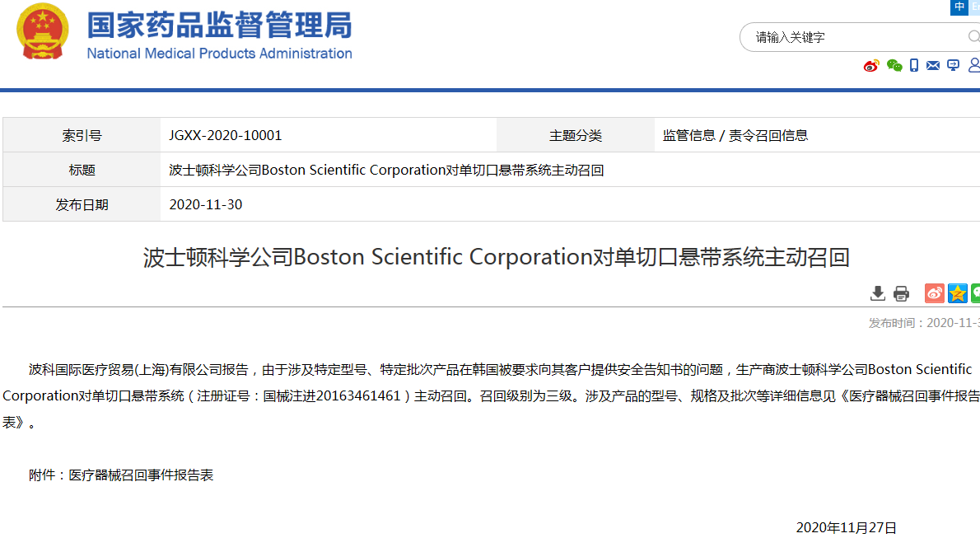Click inside the keyword search field
Viewport: 980px width, 538px height.
[x=860, y=38]
